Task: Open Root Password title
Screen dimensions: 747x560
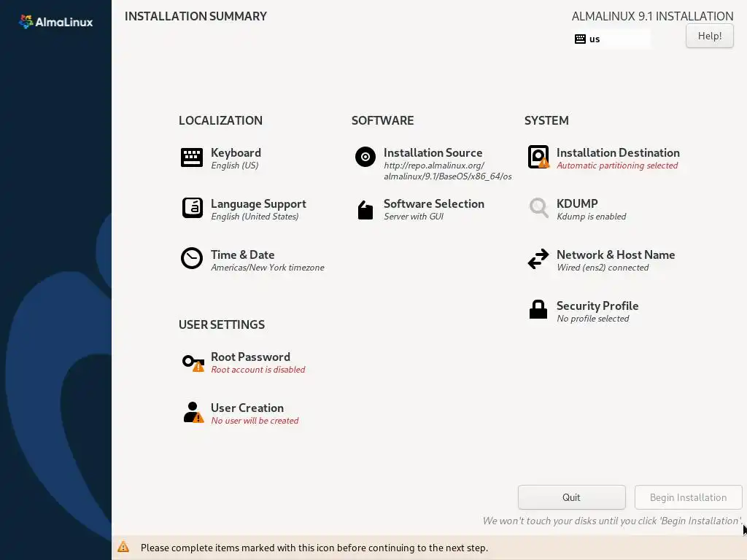Action: [x=250, y=357]
